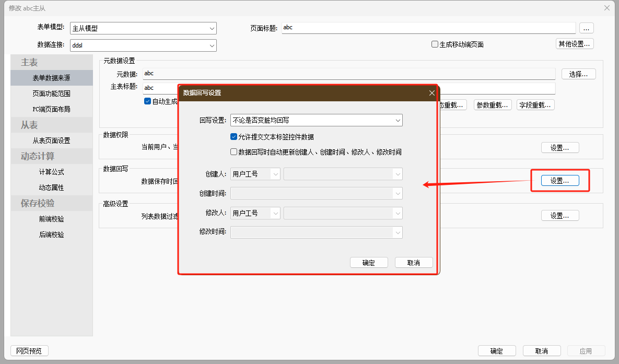Viewport: 619px width, 364px height.
Task: Open 其他设置... button
Action: [574, 44]
